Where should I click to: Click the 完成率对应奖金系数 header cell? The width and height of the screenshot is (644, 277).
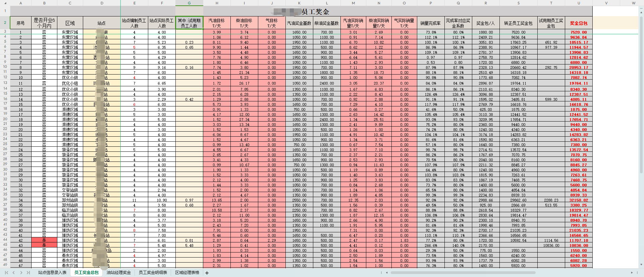[458, 23]
